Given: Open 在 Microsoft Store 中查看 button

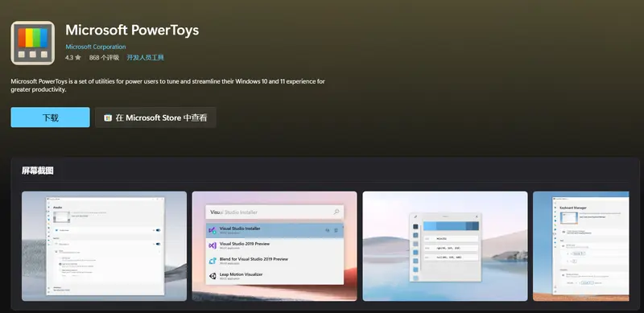Looking at the screenshot, I should (x=155, y=118).
